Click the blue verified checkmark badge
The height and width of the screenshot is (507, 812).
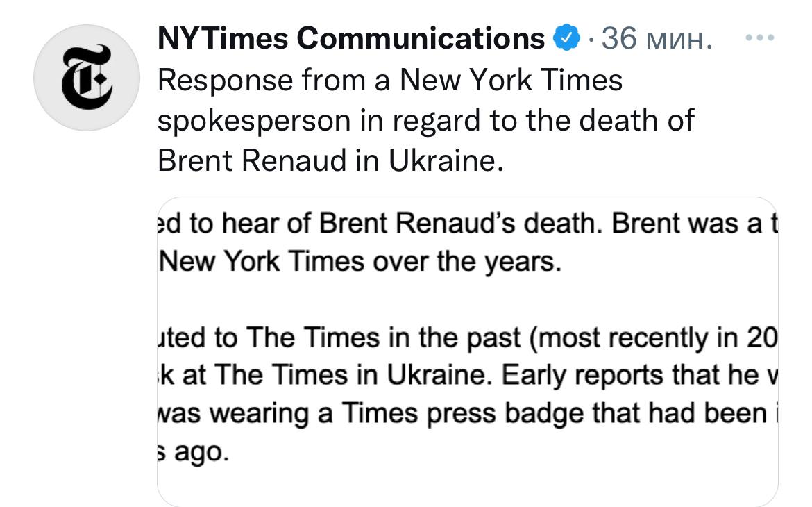pyautogui.click(x=567, y=38)
